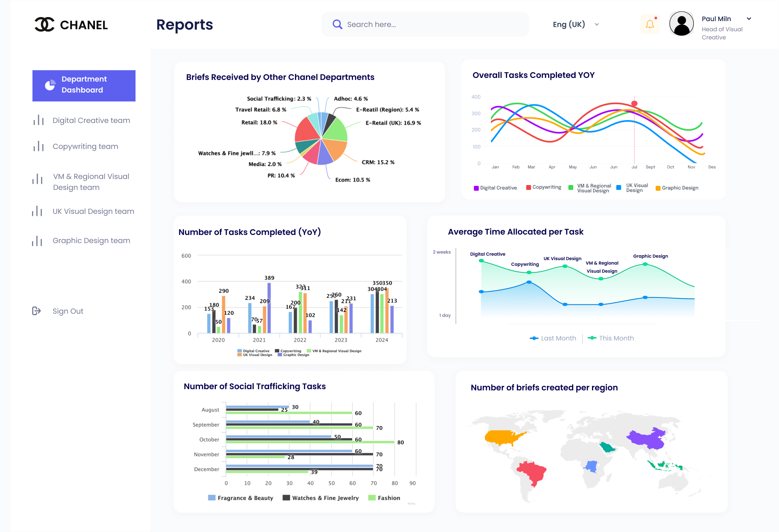Open user menu chevron beside Paul Miln
The height and width of the screenshot is (532, 779).
click(749, 19)
